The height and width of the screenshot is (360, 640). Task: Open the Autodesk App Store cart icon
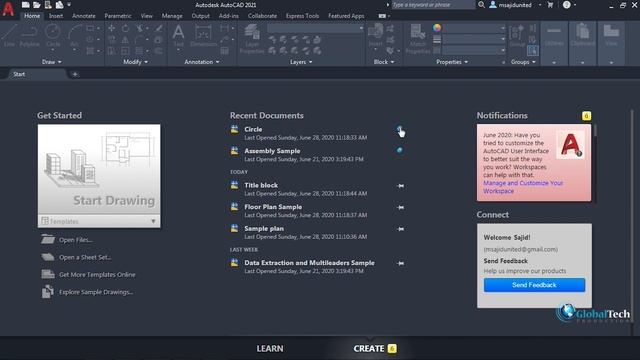550,5
